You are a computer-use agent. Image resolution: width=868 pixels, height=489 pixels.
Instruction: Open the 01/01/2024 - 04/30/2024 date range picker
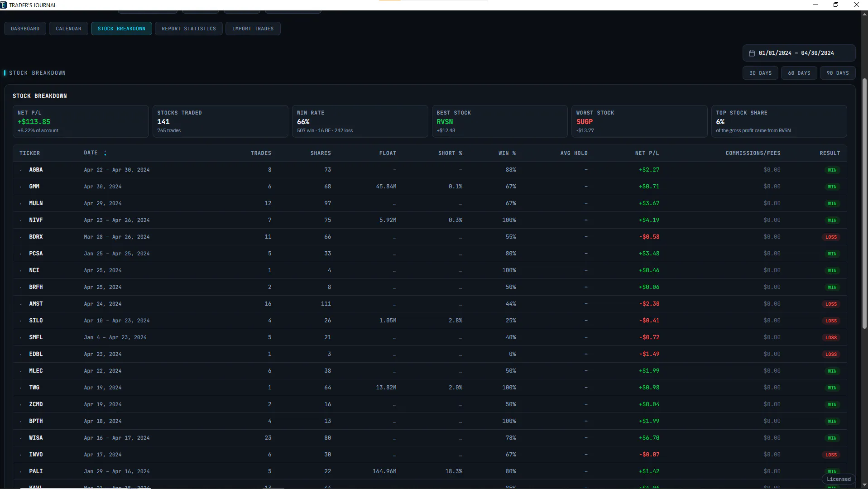[x=799, y=53]
